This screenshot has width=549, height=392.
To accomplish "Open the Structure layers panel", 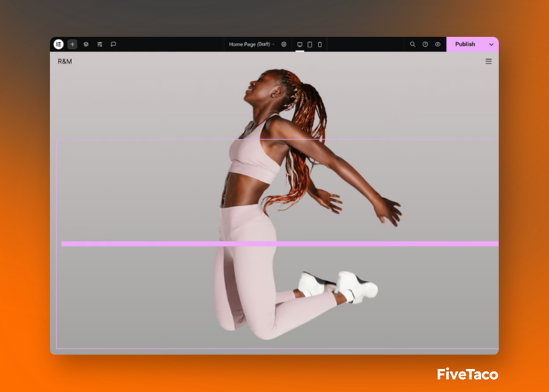I will [86, 44].
